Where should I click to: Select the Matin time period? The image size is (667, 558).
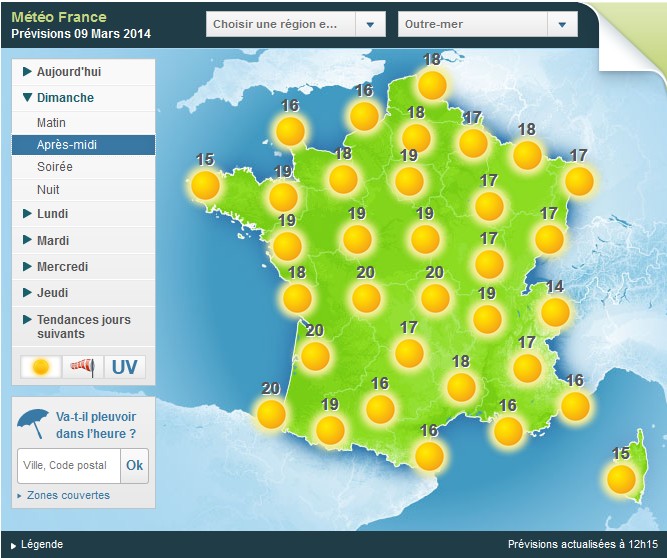52,122
